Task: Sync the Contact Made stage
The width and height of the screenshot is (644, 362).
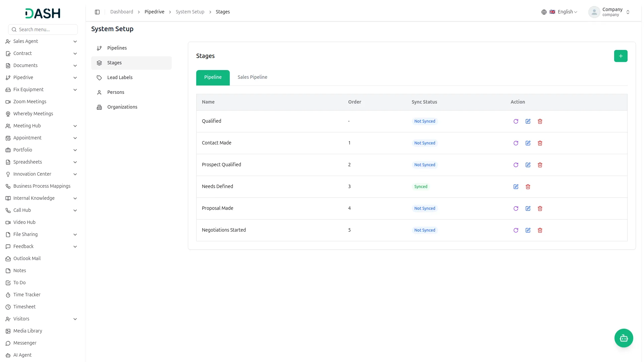Action: tap(516, 143)
